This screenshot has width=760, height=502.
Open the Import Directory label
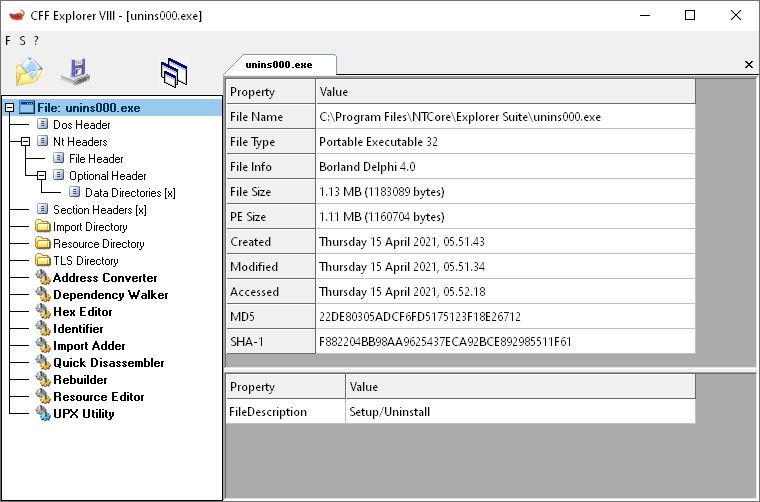click(90, 226)
